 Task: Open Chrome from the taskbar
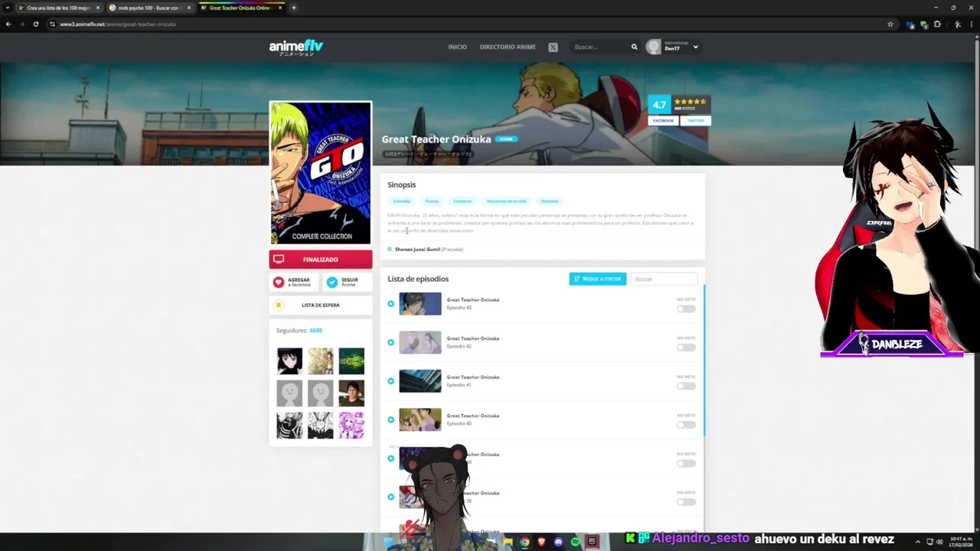(x=524, y=542)
